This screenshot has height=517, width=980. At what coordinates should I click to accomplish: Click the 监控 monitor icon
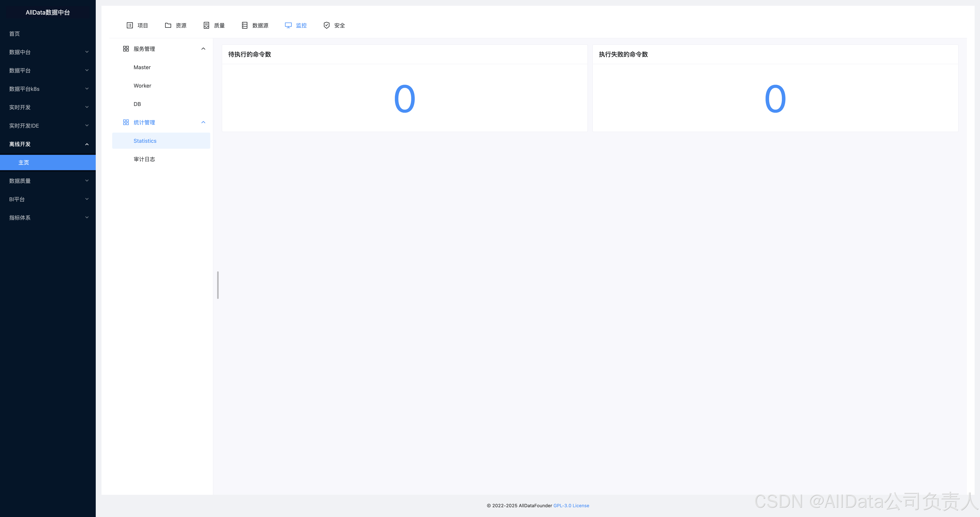coord(288,25)
